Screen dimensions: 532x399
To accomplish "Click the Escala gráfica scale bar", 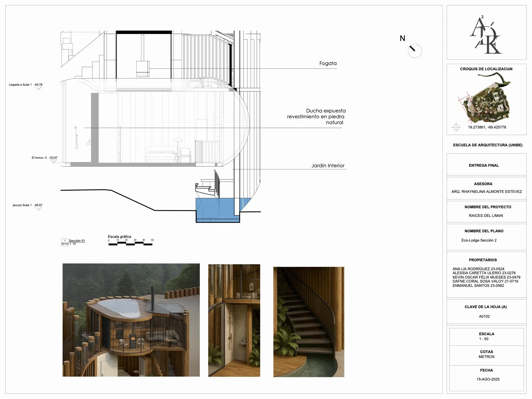I will (131, 243).
